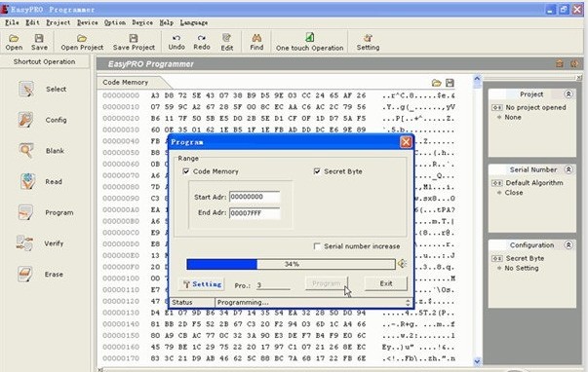
Task: Click the Pro. count field
Action: pos(273,285)
